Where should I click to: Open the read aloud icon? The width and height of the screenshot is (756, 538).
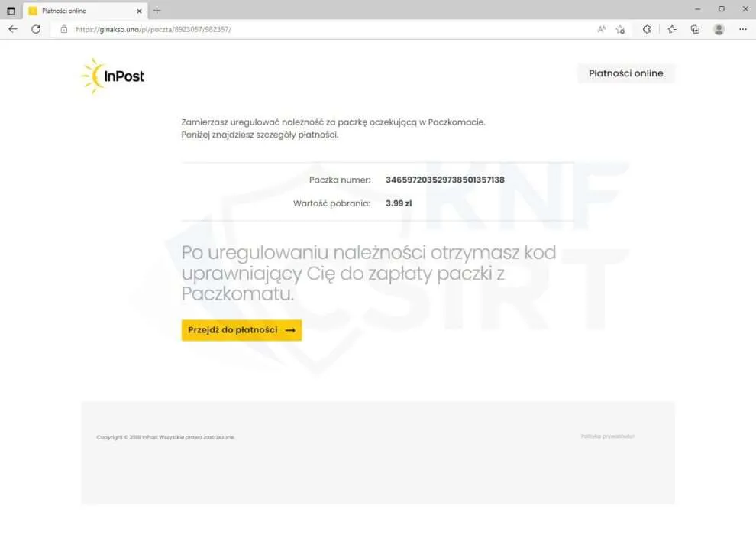pyautogui.click(x=601, y=29)
